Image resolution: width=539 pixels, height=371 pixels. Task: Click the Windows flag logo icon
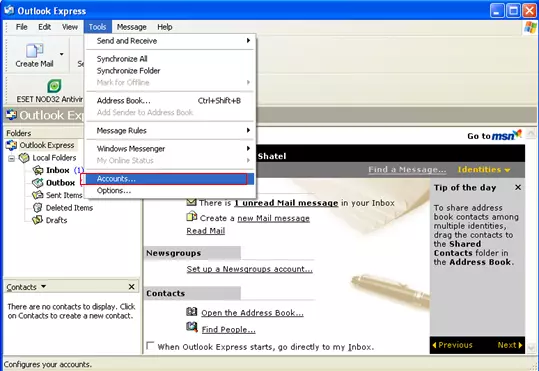click(x=530, y=27)
